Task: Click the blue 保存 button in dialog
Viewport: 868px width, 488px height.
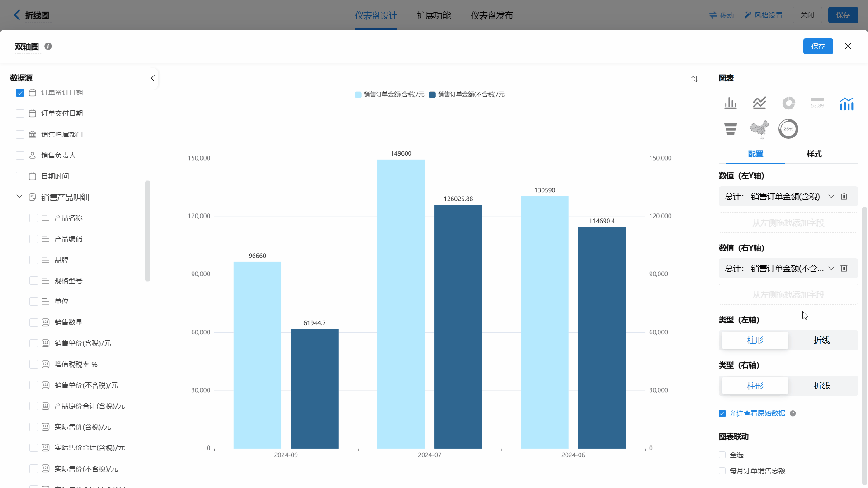Action: 817,47
